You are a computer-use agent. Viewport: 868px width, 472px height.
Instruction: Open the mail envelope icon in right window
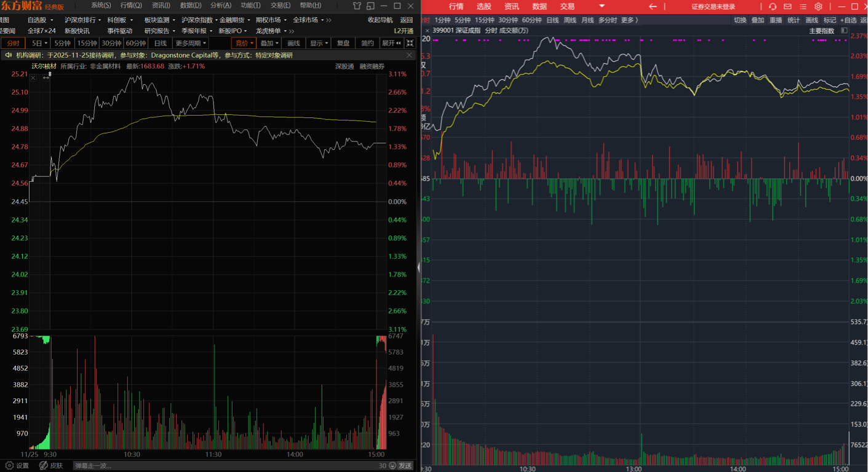pyautogui.click(x=788, y=6)
